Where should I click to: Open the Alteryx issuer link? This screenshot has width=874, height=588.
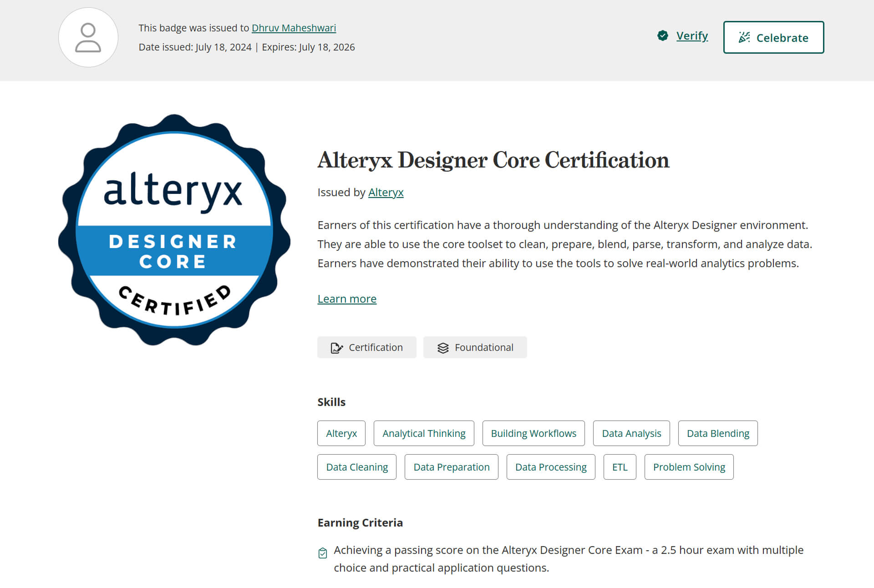[386, 193]
